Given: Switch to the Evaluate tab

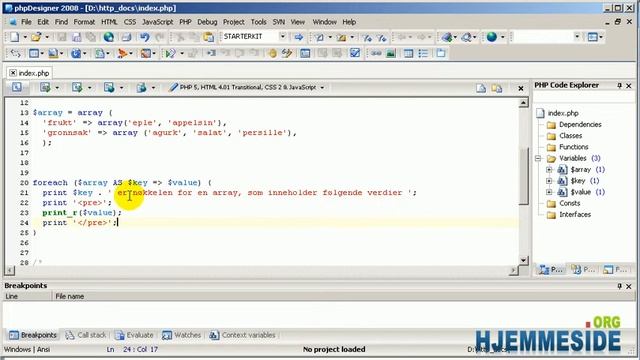Looking at the screenshot, I should [x=134, y=335].
